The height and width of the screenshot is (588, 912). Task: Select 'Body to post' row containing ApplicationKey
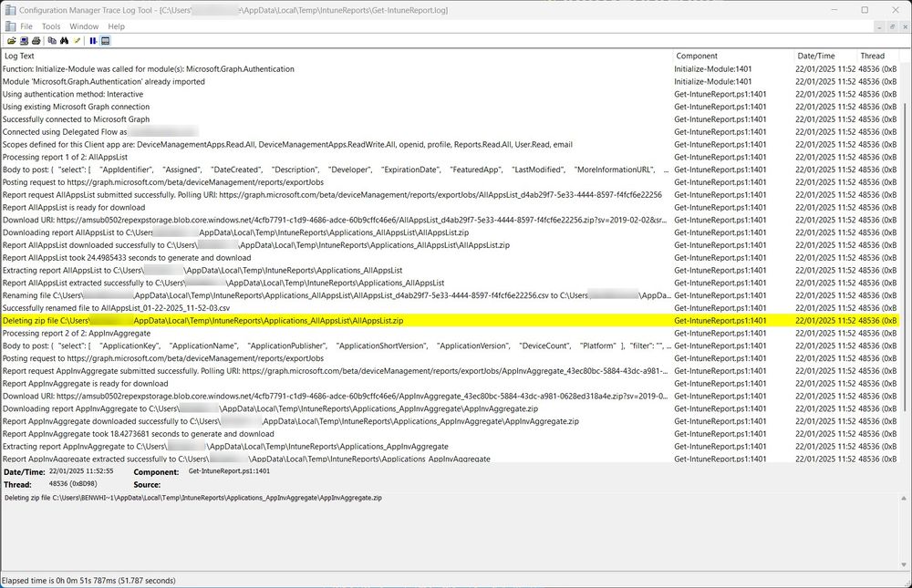(451, 346)
